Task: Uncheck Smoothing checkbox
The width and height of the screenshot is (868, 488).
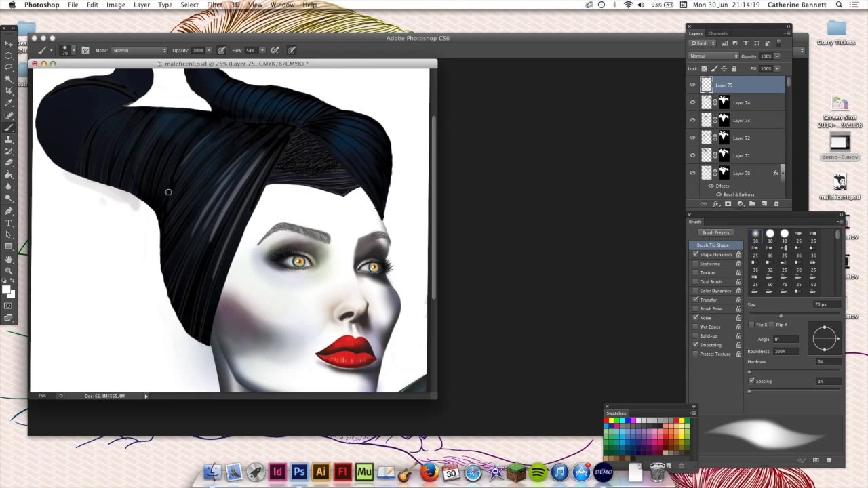Action: [x=695, y=344]
